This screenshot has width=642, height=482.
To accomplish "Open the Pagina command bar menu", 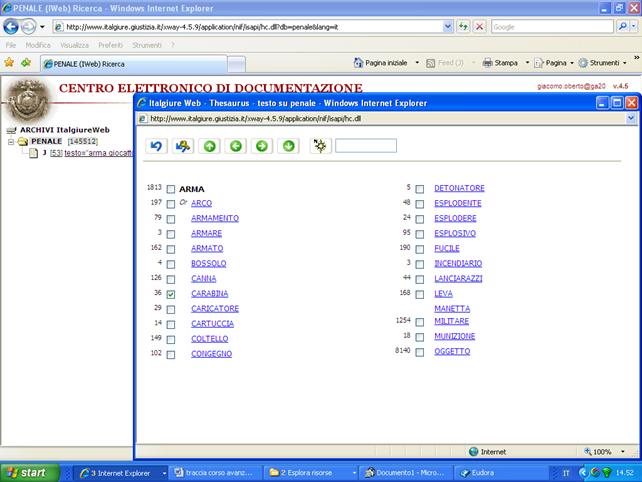I will [x=554, y=63].
